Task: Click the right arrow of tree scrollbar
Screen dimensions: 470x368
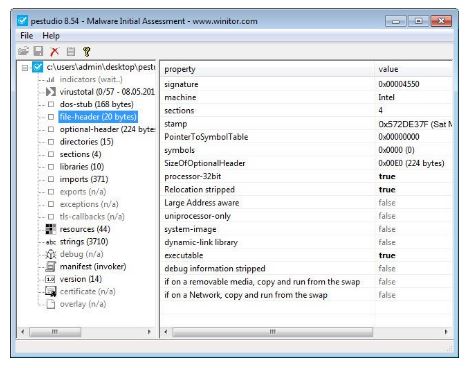Action: 149,332
